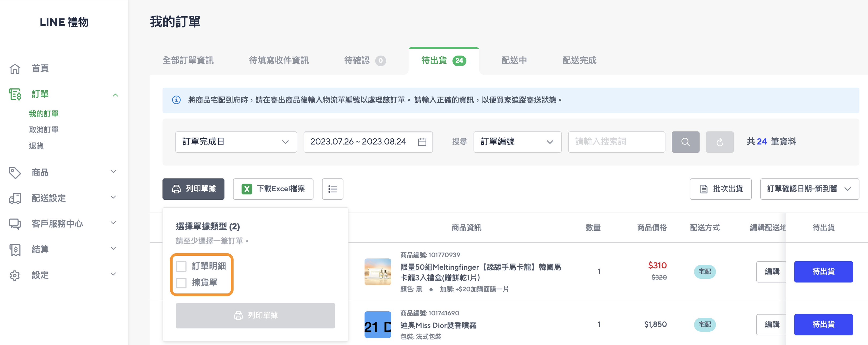
Task: Click the refresh icon beside search
Action: (x=720, y=142)
